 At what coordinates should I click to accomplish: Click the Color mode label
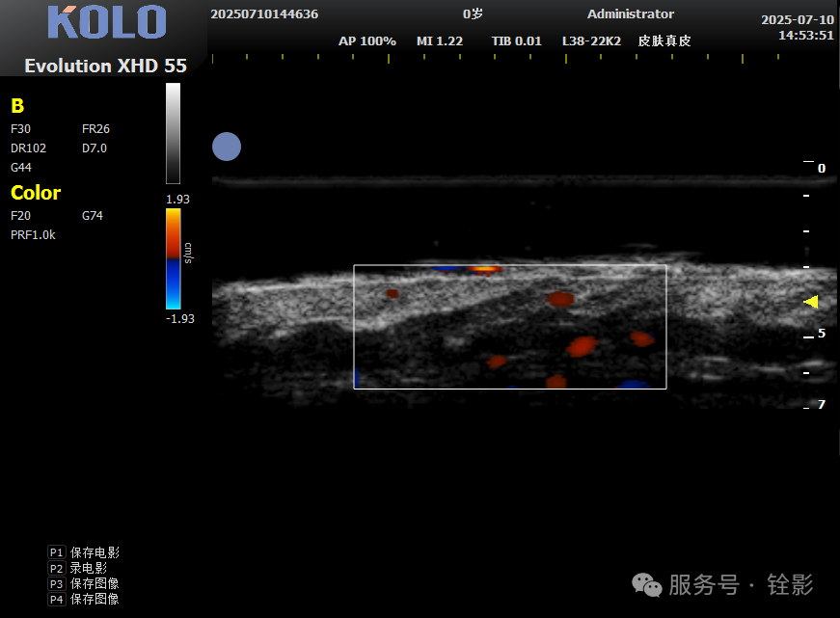(36, 192)
